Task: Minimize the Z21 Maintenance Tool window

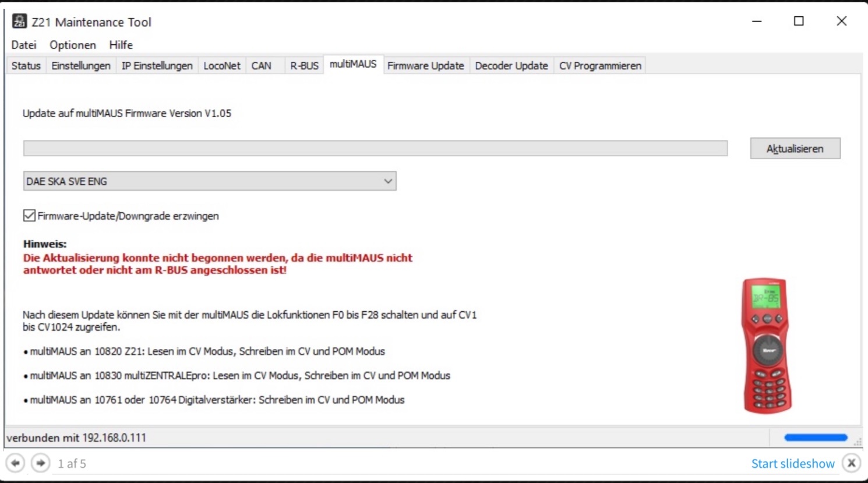Action: [757, 21]
